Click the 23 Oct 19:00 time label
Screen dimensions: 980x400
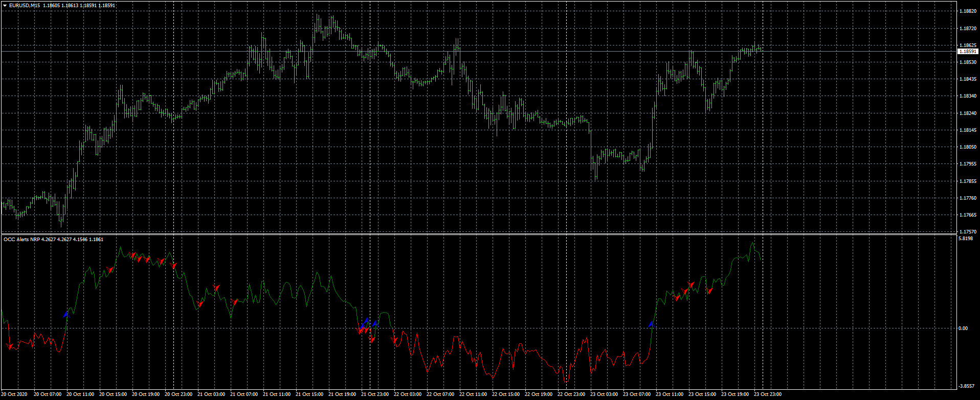pyautogui.click(x=735, y=394)
